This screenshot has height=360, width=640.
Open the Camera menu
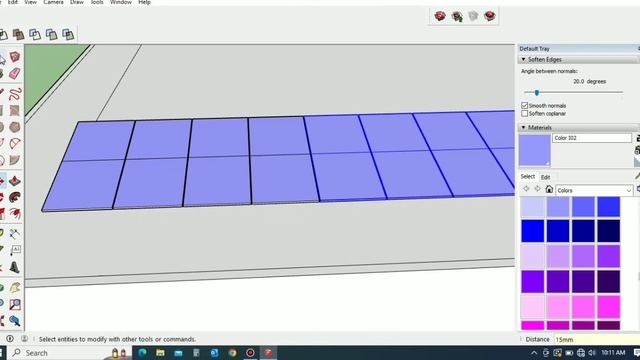[x=53, y=2]
